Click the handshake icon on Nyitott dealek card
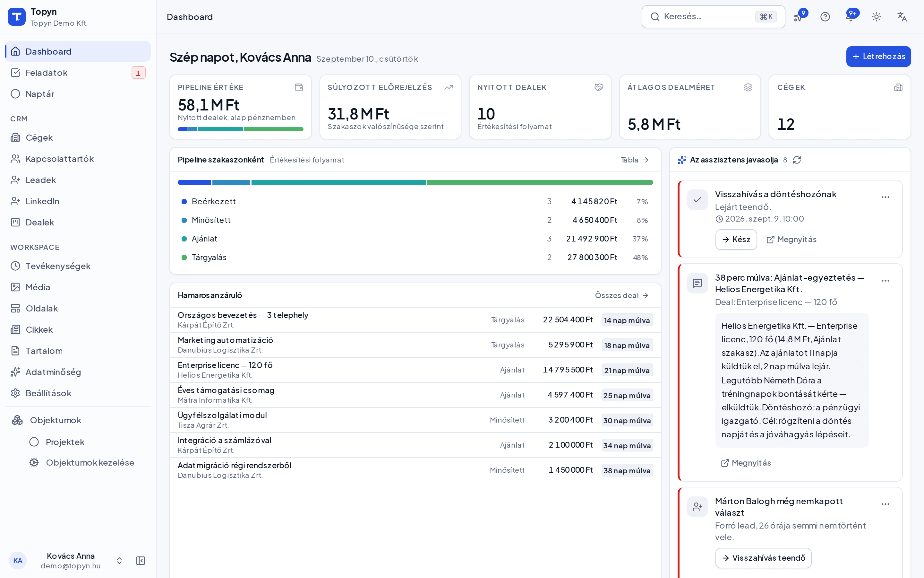Image resolution: width=924 pixels, height=578 pixels. [x=599, y=88]
